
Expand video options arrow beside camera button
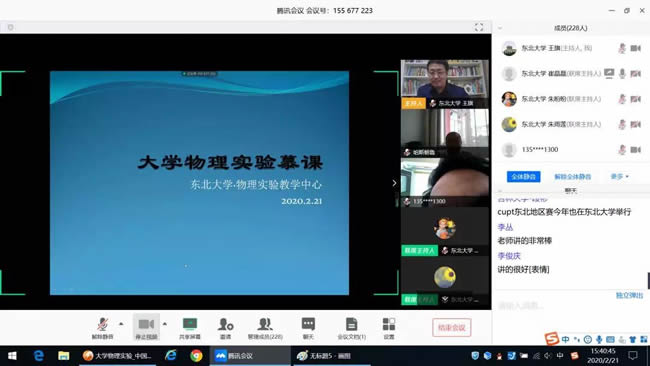point(165,324)
